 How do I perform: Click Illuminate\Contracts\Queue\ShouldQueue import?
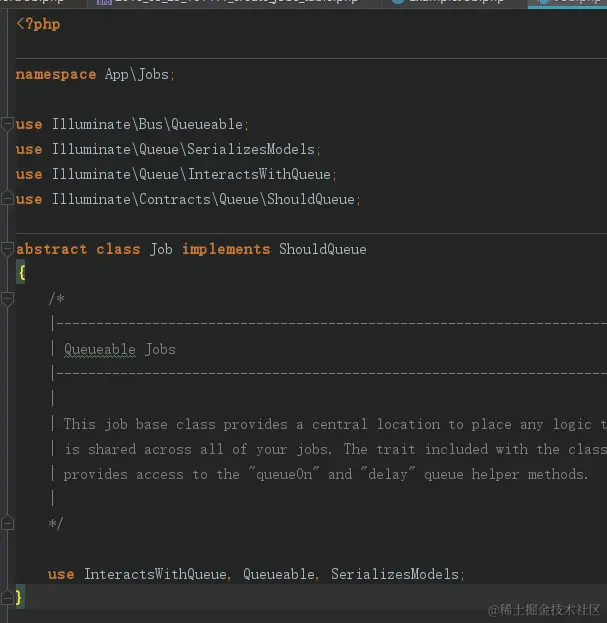click(203, 199)
